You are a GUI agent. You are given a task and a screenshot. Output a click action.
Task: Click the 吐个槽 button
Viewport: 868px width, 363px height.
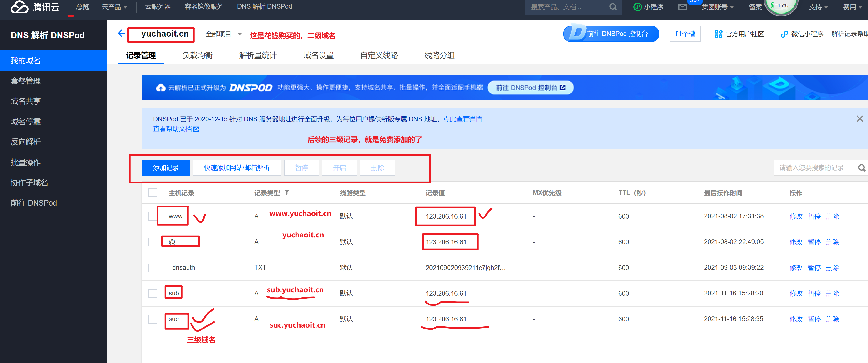tap(685, 34)
